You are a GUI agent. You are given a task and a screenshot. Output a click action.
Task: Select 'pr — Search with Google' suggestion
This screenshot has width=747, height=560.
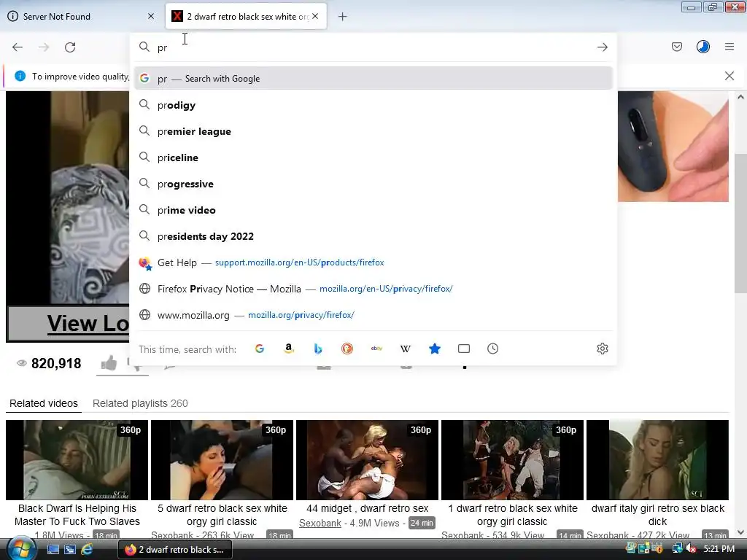[373, 79]
